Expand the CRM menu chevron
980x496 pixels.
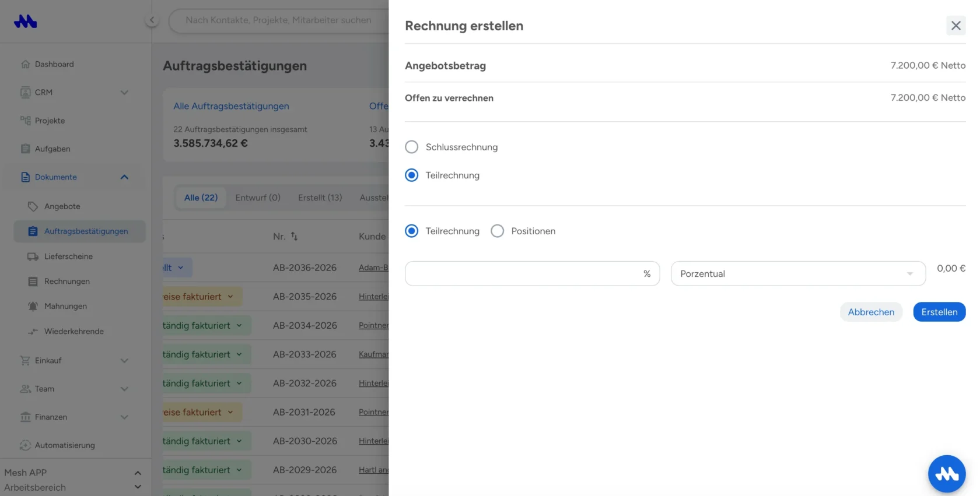click(x=124, y=92)
